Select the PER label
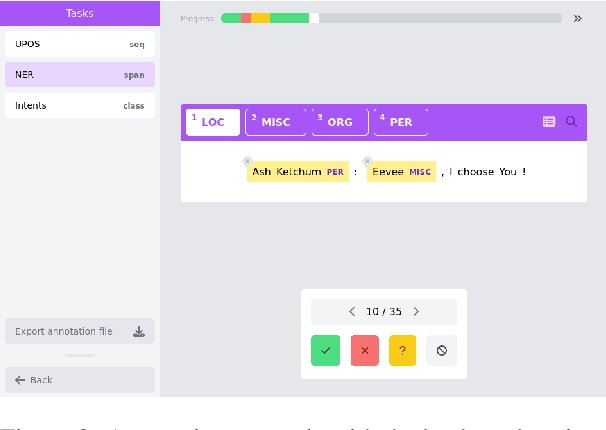606x430 pixels. coord(400,122)
